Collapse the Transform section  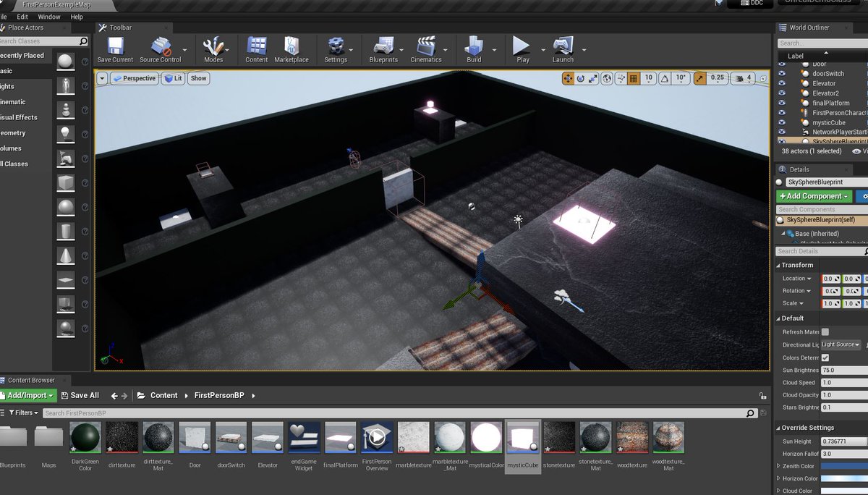pyautogui.click(x=778, y=265)
